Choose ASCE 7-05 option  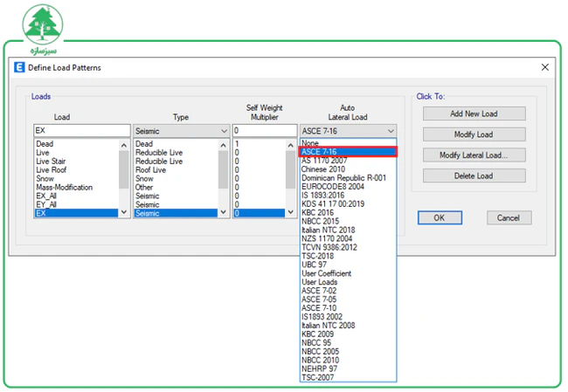pos(348,299)
